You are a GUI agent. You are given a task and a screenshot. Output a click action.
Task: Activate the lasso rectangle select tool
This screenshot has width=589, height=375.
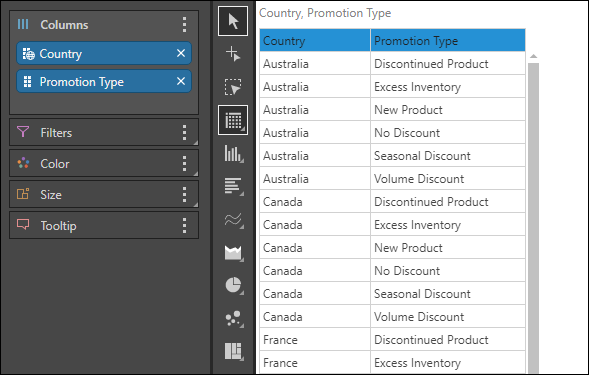point(233,87)
